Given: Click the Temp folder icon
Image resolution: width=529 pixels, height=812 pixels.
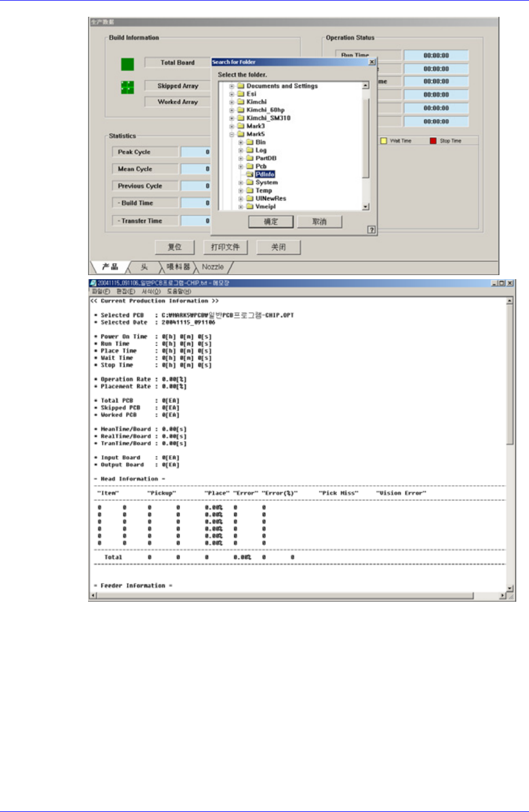Looking at the screenshot, I should point(250,191).
